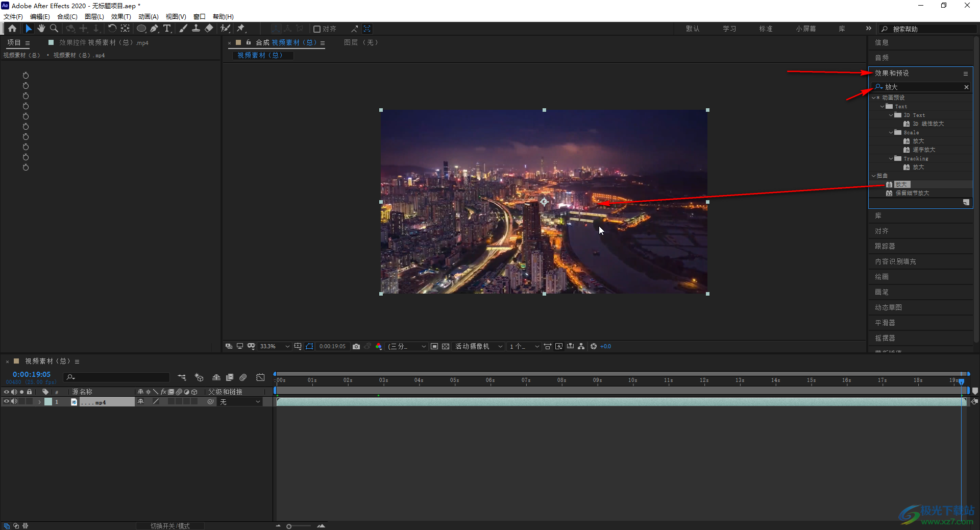Open the 文件(F) menu
The image size is (980, 530).
point(13,16)
